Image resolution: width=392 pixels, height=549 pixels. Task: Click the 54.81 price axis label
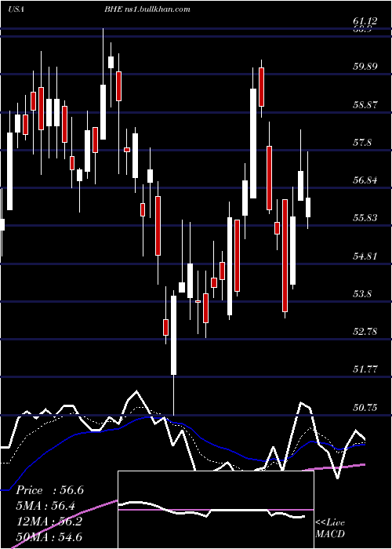[x=365, y=256]
